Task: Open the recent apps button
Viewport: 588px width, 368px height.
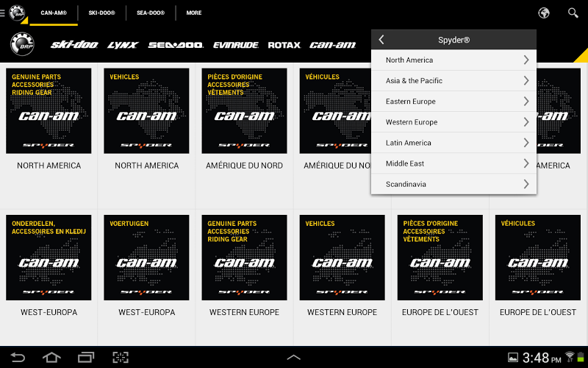Action: (x=86, y=357)
